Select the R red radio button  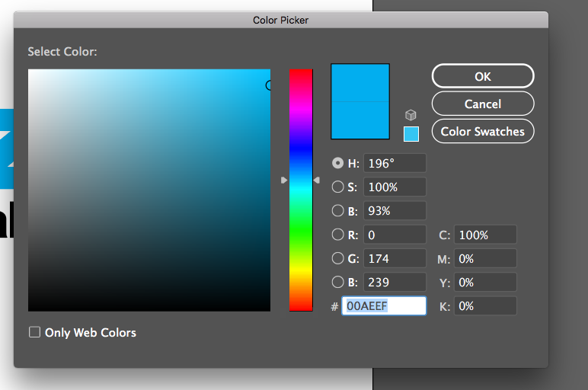tap(338, 235)
